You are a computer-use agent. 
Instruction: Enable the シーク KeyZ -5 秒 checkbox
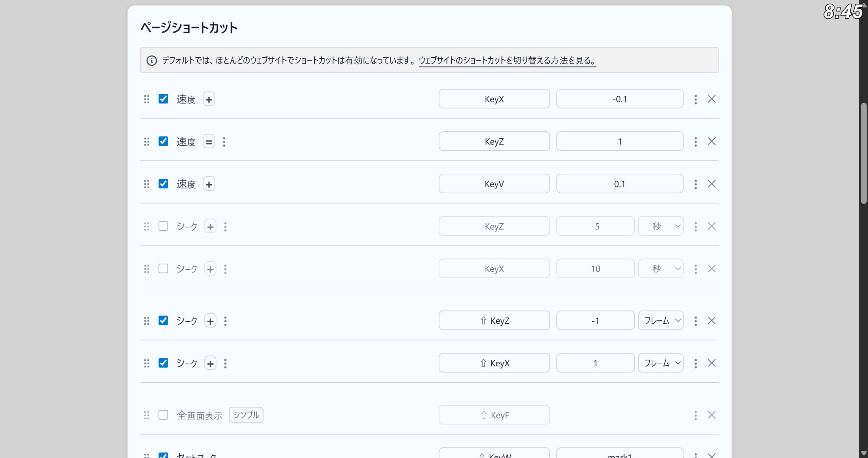pyautogui.click(x=163, y=226)
